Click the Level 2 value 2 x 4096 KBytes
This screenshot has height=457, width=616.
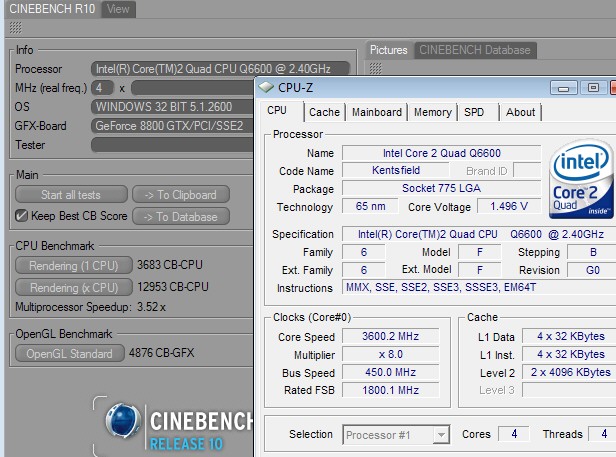coord(569,372)
